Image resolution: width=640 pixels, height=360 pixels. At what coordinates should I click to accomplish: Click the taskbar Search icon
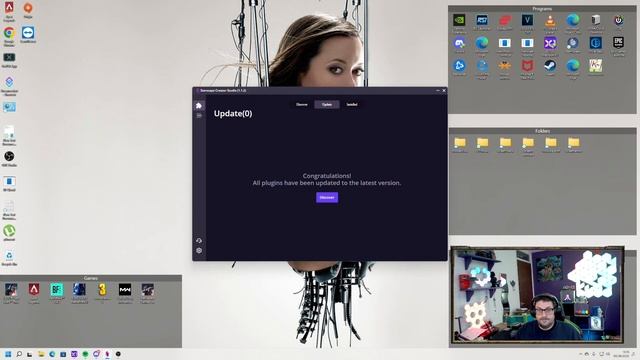19,354
